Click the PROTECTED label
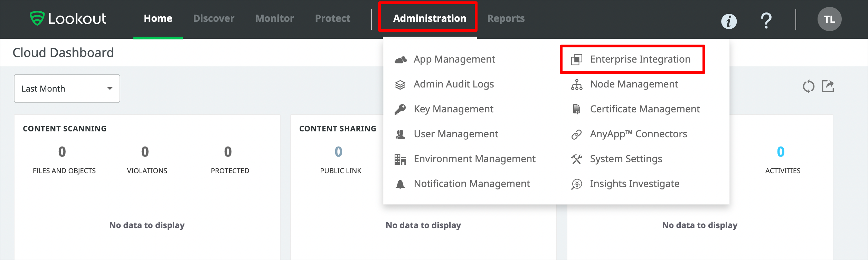 pyautogui.click(x=230, y=171)
